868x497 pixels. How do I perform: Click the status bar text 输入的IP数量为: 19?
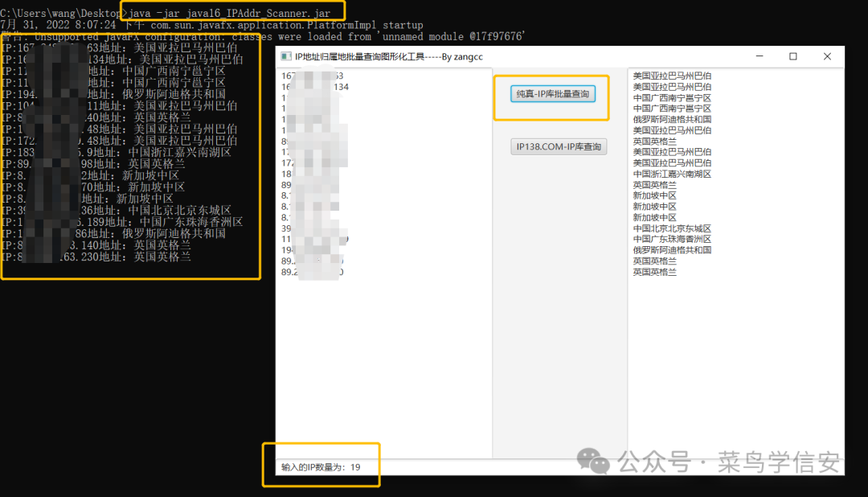pyautogui.click(x=321, y=467)
